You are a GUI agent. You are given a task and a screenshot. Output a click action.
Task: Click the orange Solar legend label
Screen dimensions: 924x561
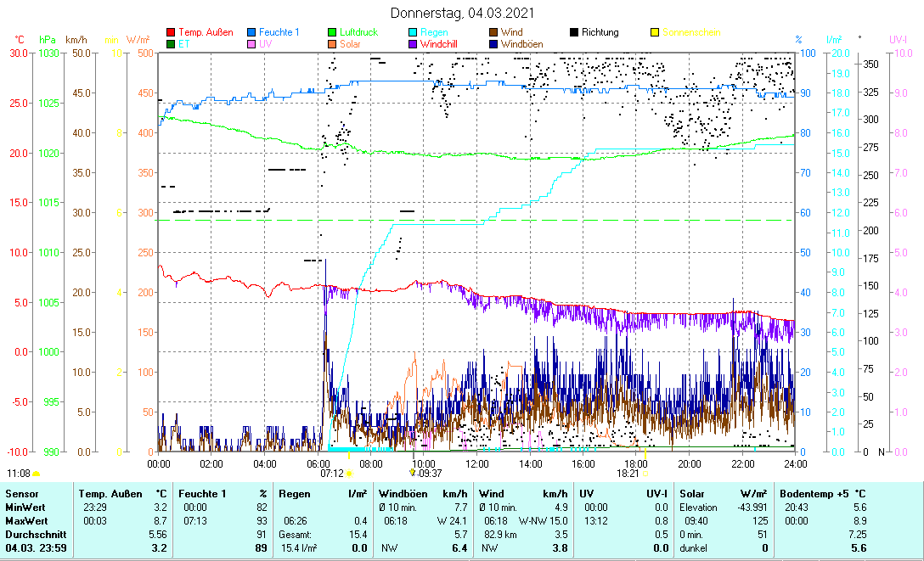tap(349, 43)
